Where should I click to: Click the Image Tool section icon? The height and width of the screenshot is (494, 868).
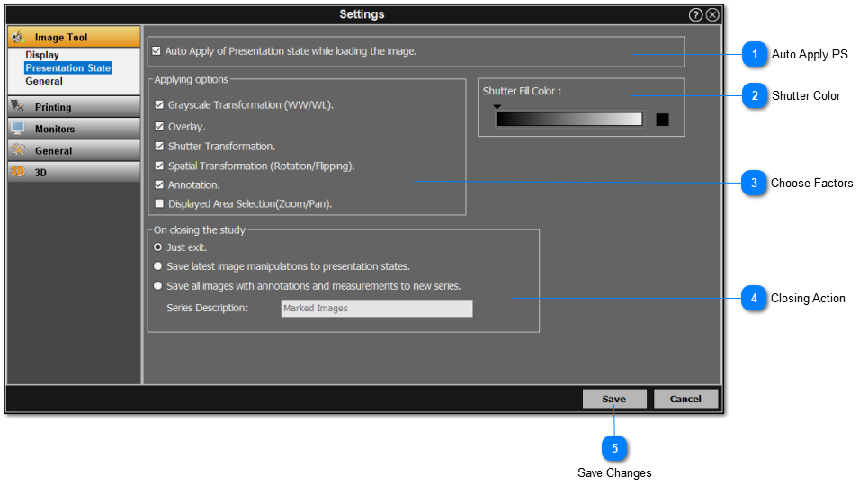pyautogui.click(x=18, y=37)
